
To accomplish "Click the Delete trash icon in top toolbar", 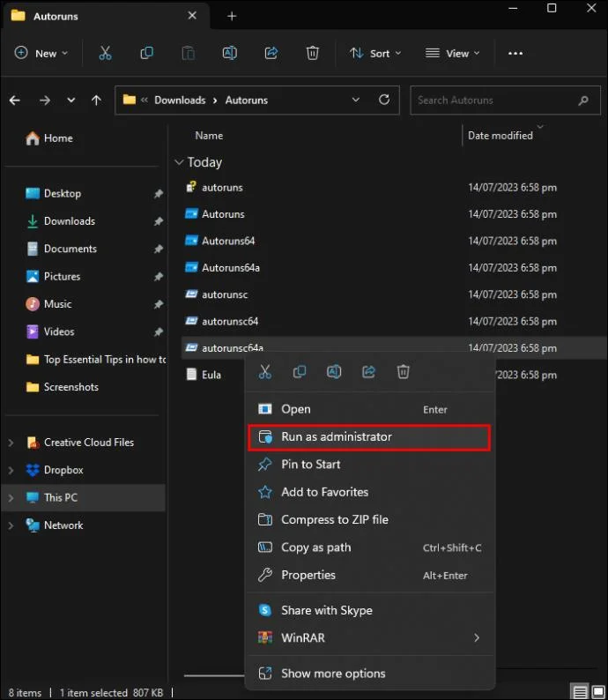I will [312, 53].
